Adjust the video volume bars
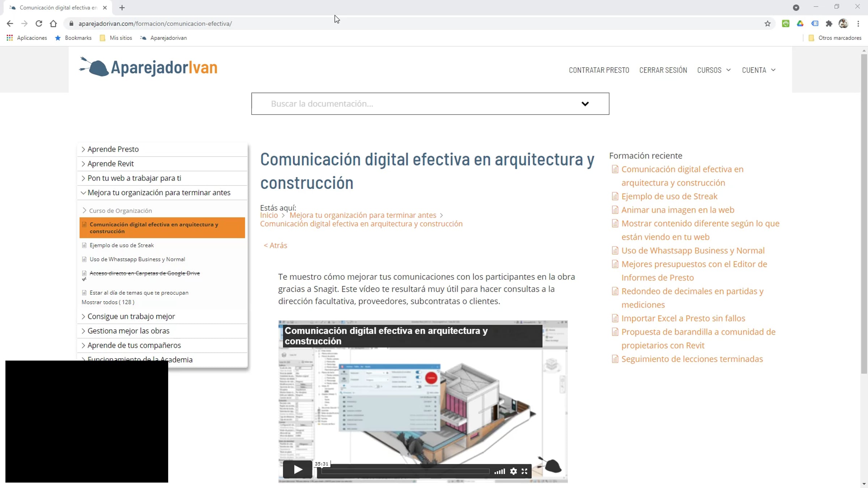 [x=499, y=471]
